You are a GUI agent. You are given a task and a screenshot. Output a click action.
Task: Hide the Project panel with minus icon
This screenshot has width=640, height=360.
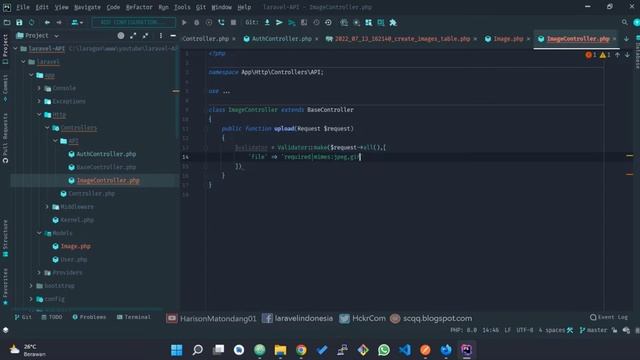[x=173, y=36]
